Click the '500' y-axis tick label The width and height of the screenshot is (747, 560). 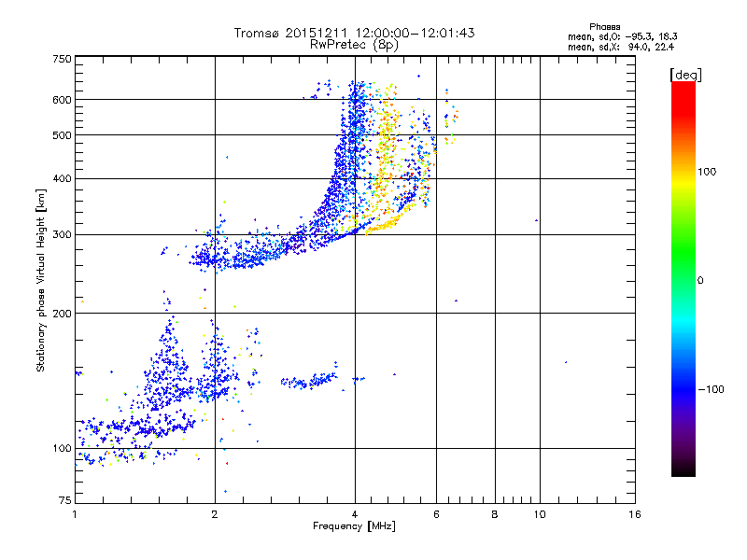(x=62, y=135)
